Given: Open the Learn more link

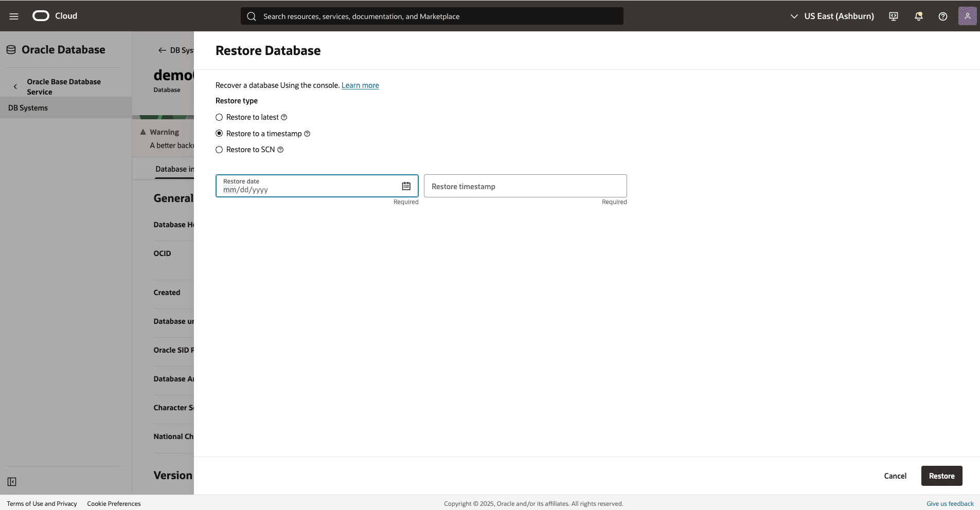Looking at the screenshot, I should (360, 85).
